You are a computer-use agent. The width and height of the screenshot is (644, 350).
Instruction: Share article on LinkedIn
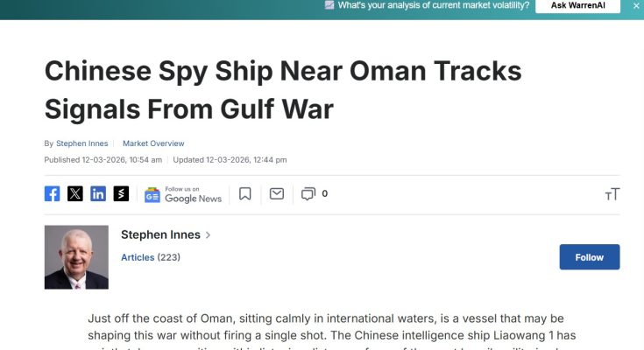click(98, 193)
